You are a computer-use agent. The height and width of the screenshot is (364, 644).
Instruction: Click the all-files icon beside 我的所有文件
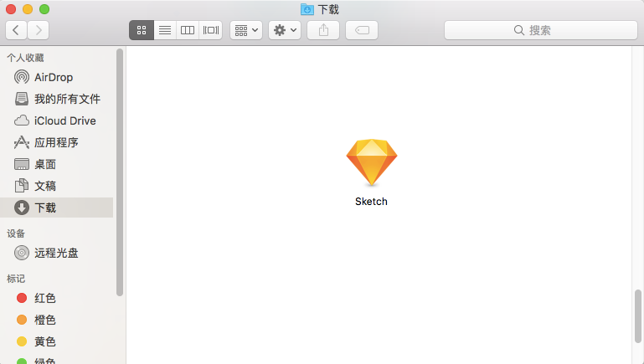click(x=22, y=99)
